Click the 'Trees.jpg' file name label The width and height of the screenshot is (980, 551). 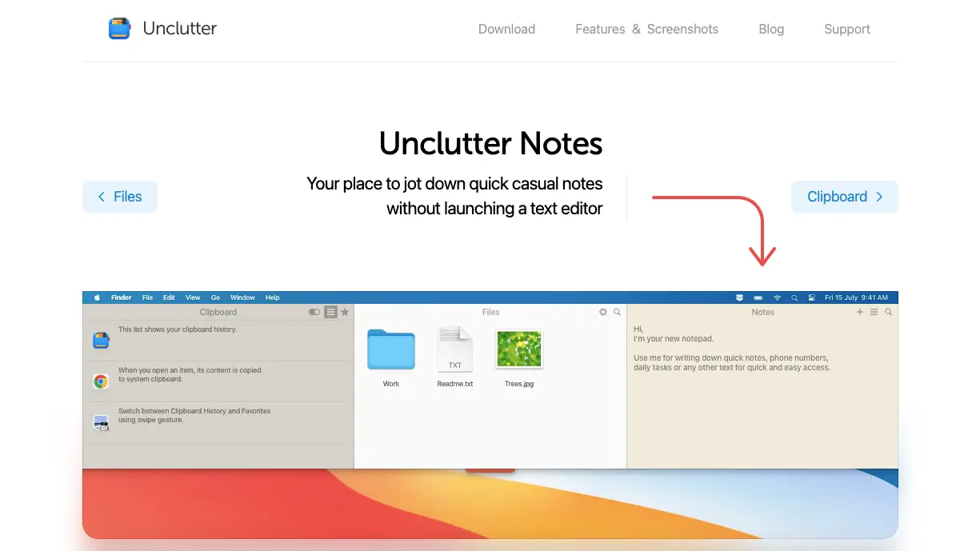(519, 384)
